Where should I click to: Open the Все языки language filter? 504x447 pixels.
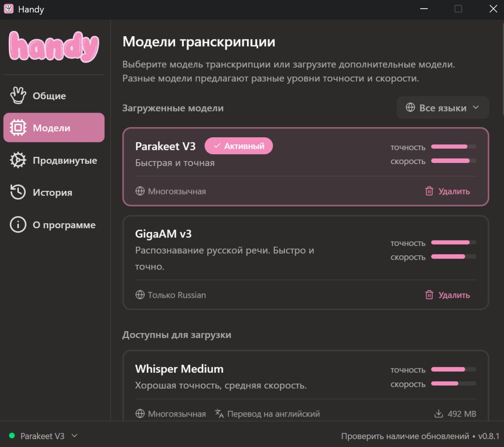(x=443, y=108)
